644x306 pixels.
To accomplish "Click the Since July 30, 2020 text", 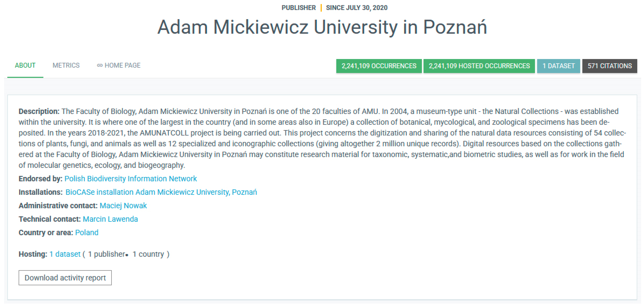I will pos(357,8).
